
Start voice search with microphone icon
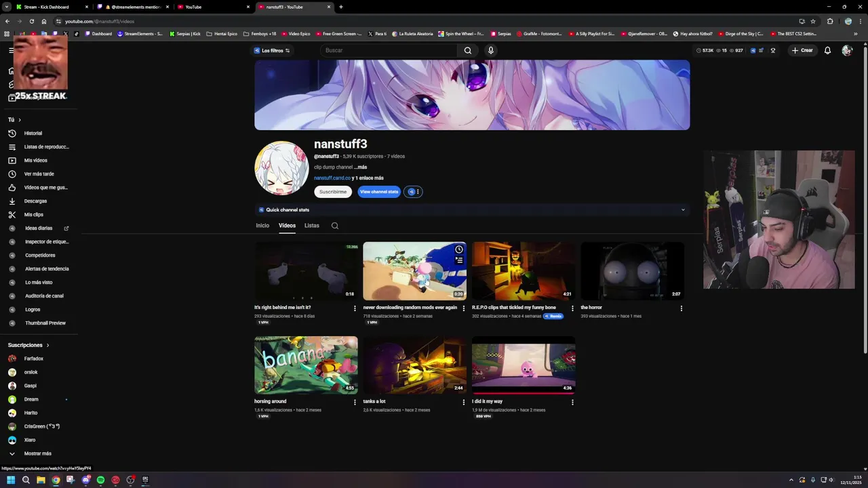pyautogui.click(x=491, y=50)
